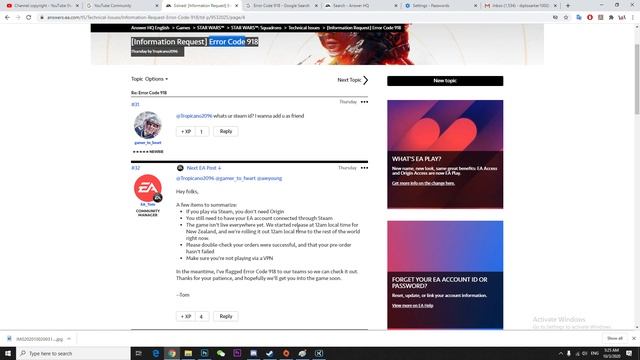Click @aeyoung mention in EA post

pyautogui.click(x=269, y=178)
